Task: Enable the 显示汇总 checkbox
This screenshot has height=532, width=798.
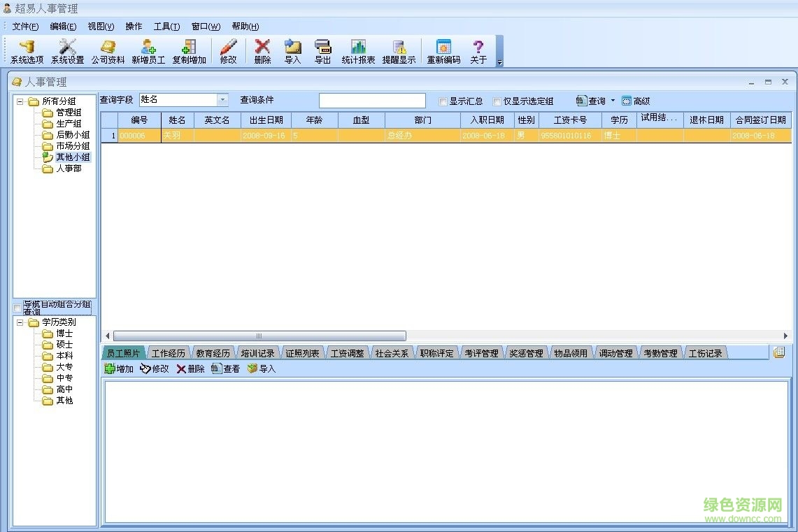Action: 443,101
